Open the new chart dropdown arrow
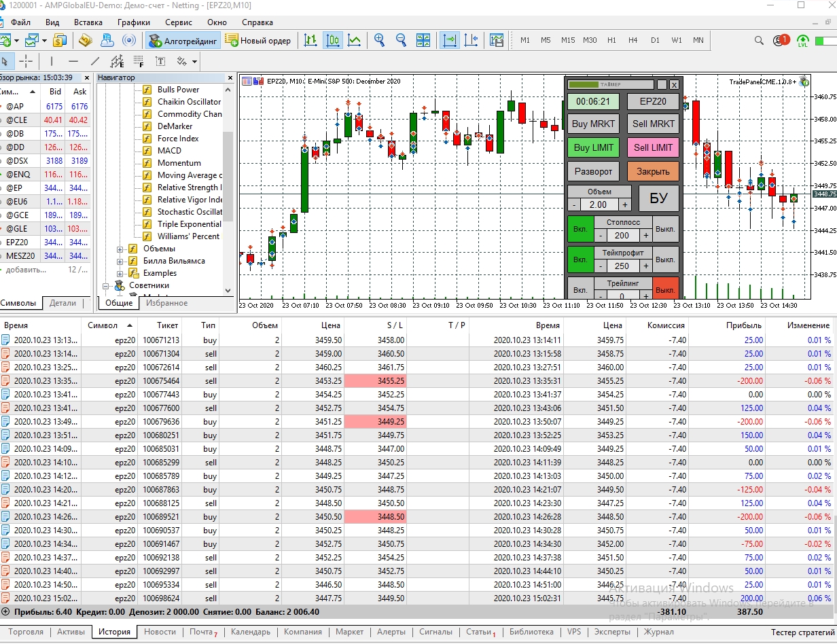The width and height of the screenshot is (837, 644). point(17,41)
